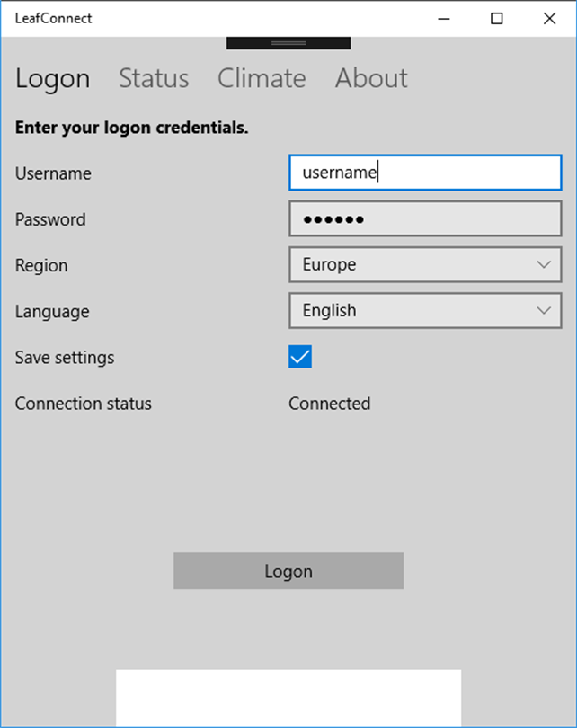Switch to the Status tab
577x728 pixels.
[x=154, y=78]
